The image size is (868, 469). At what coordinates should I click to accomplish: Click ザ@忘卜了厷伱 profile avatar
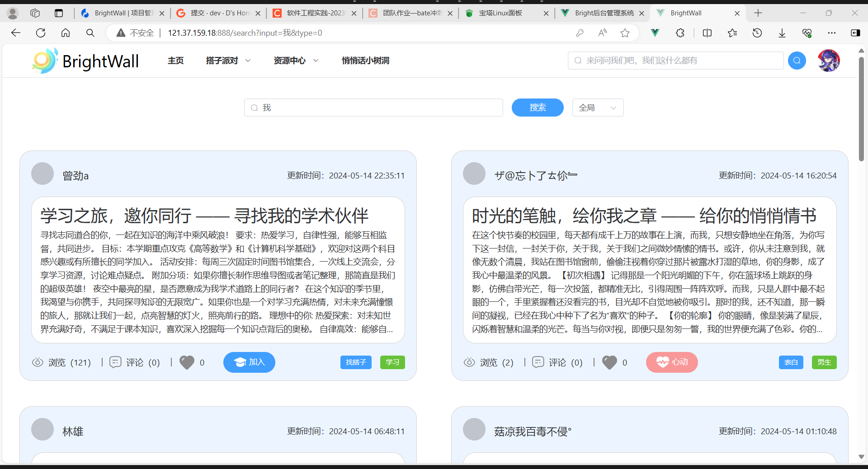(x=474, y=174)
